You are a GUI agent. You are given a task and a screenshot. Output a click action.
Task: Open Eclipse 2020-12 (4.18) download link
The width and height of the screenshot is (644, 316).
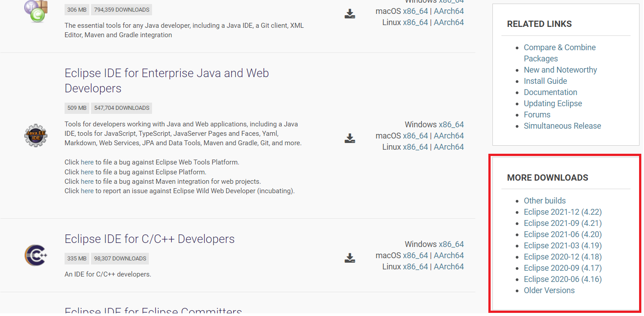pos(563,257)
